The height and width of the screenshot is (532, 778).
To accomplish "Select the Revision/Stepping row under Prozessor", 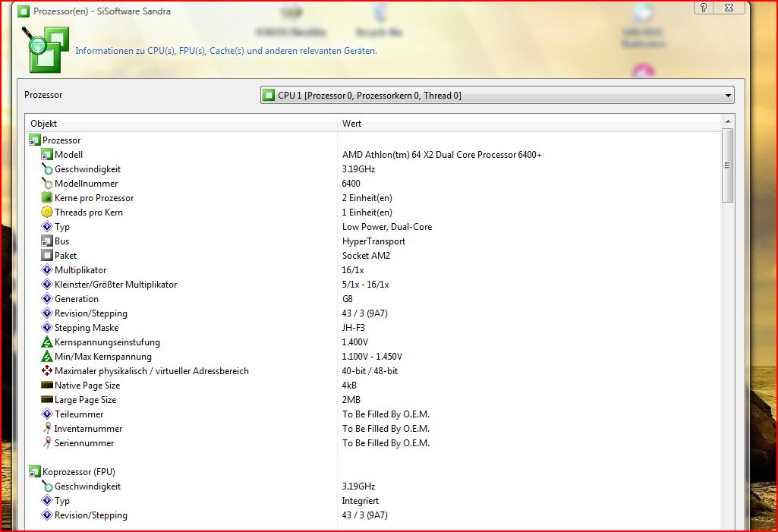I will coord(374,313).
